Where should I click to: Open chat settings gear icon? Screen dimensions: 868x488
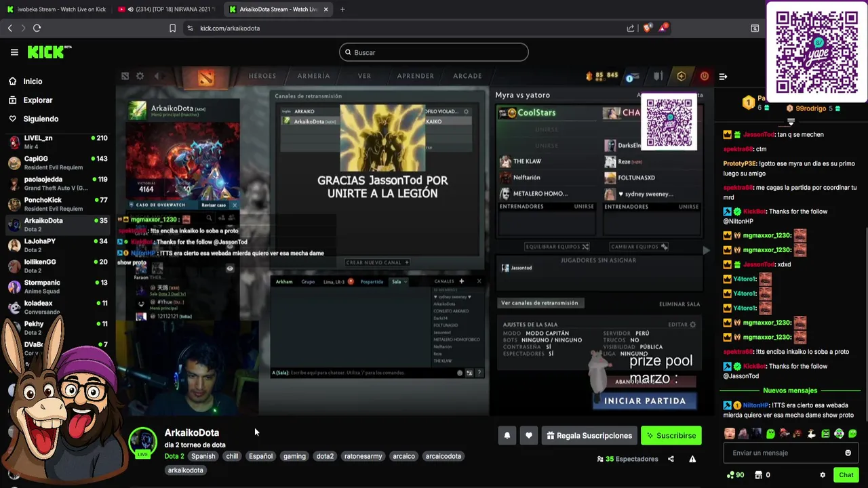(x=823, y=475)
